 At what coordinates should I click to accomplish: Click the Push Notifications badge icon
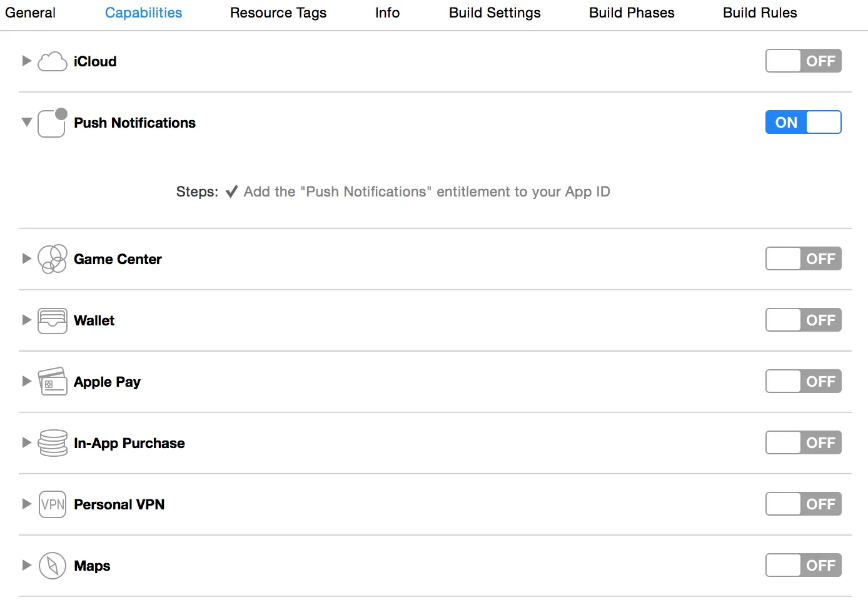coord(52,123)
